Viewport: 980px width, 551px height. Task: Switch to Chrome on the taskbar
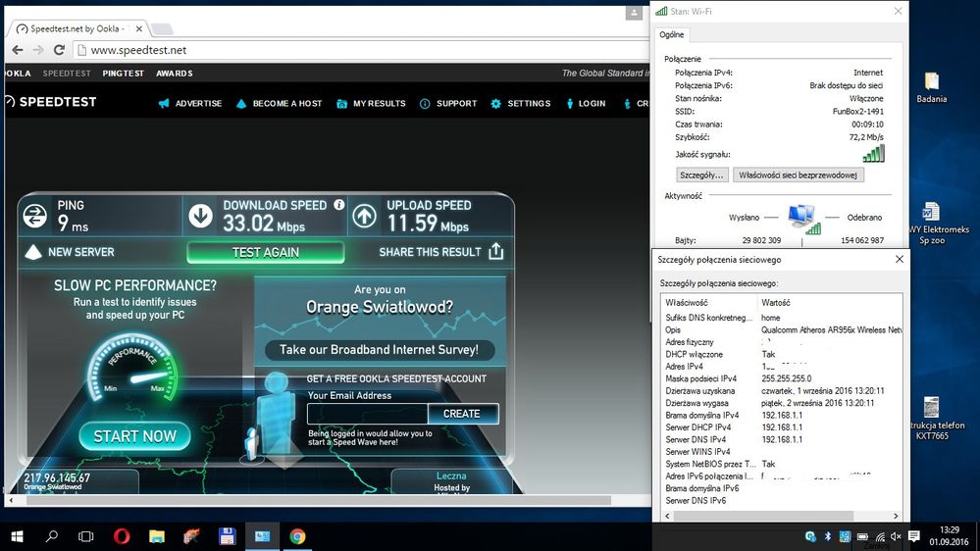click(x=297, y=536)
